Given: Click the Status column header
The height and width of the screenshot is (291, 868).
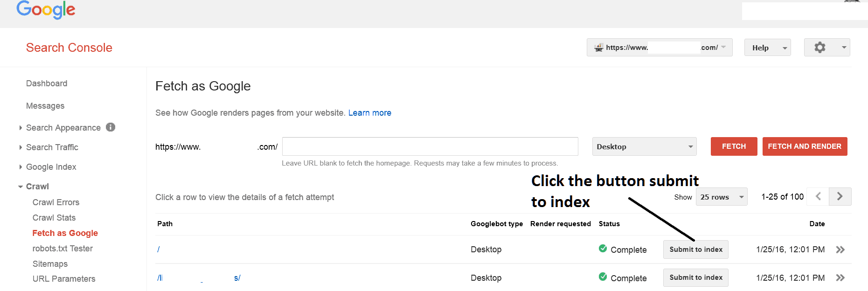Looking at the screenshot, I should pos(609,224).
